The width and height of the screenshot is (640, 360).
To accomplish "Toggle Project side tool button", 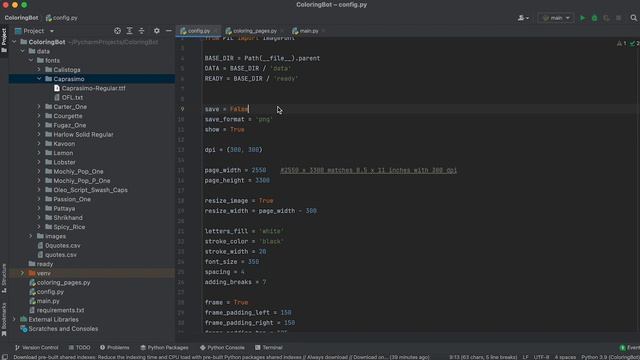I will (x=4, y=40).
